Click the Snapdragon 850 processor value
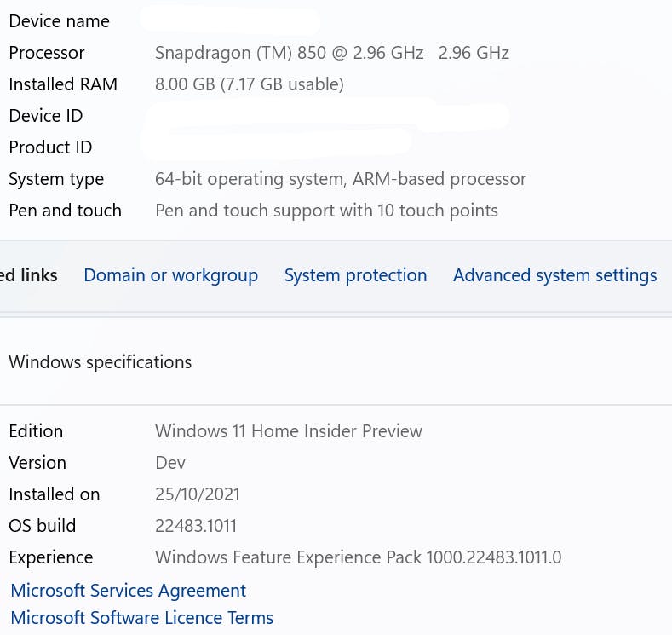 pyautogui.click(x=331, y=53)
